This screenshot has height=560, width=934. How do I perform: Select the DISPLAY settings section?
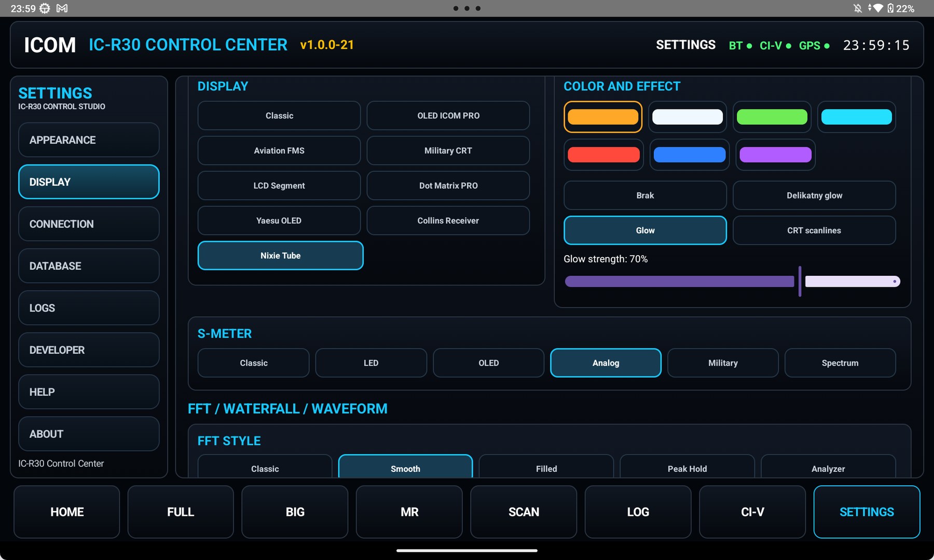(x=89, y=182)
